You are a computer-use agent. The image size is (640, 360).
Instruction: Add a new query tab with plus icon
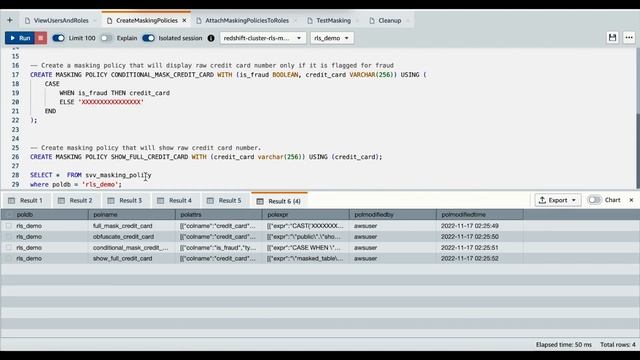[x=10, y=20]
